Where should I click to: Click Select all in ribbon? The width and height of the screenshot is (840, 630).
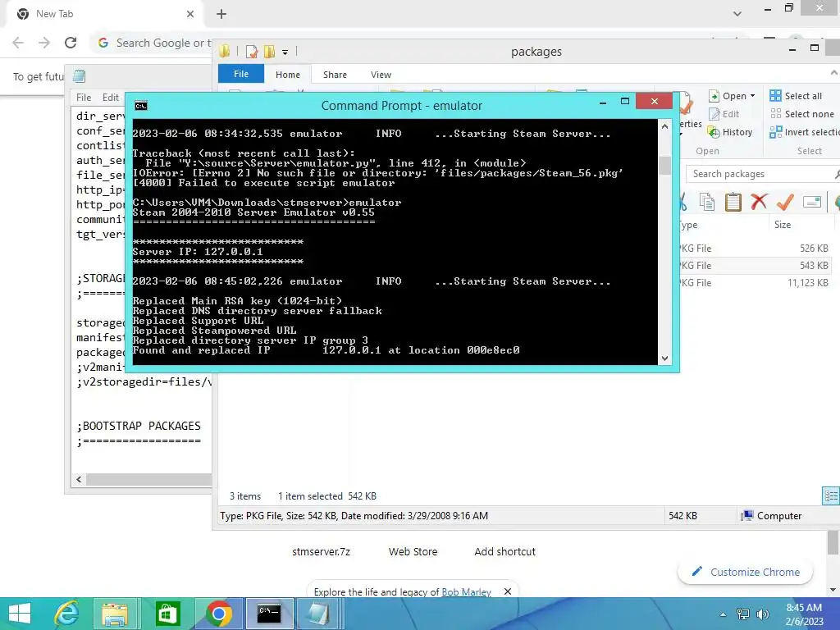pos(796,96)
